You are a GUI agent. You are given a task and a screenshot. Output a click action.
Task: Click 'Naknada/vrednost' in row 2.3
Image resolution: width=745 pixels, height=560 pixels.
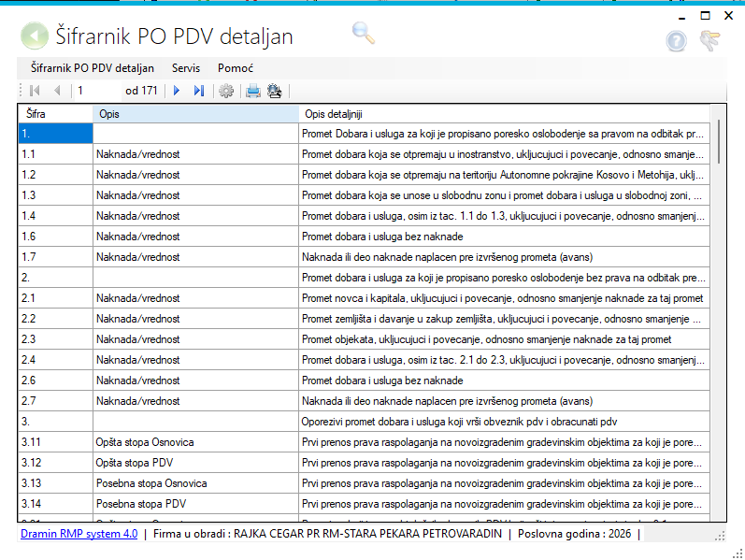click(x=138, y=339)
